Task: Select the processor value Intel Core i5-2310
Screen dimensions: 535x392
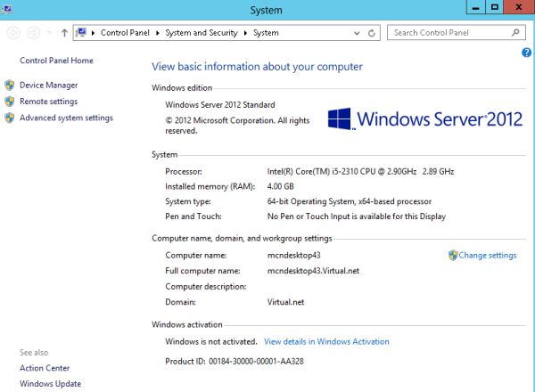Action: pos(360,171)
